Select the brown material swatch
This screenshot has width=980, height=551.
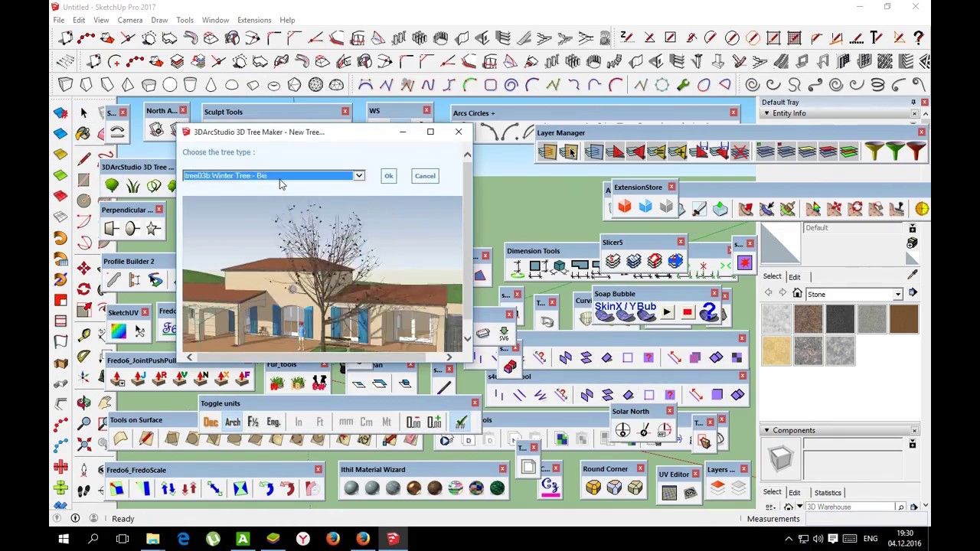903,320
